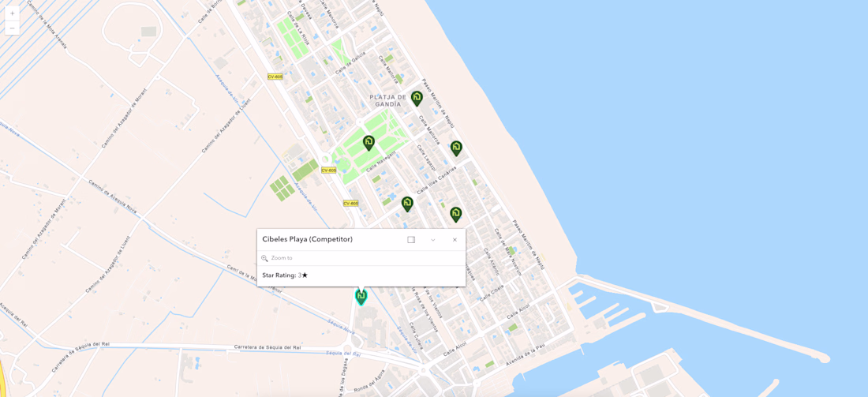Click Zoom to in the popup

tap(282, 258)
